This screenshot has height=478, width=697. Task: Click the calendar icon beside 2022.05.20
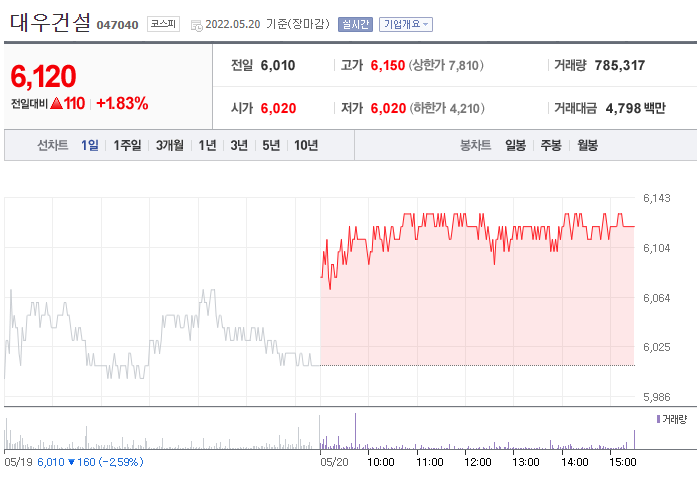point(196,26)
